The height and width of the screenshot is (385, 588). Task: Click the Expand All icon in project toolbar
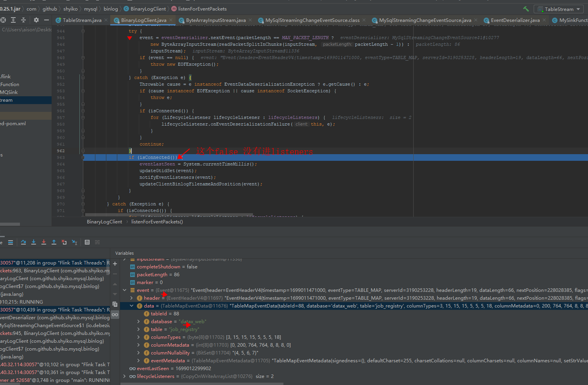tap(13, 20)
